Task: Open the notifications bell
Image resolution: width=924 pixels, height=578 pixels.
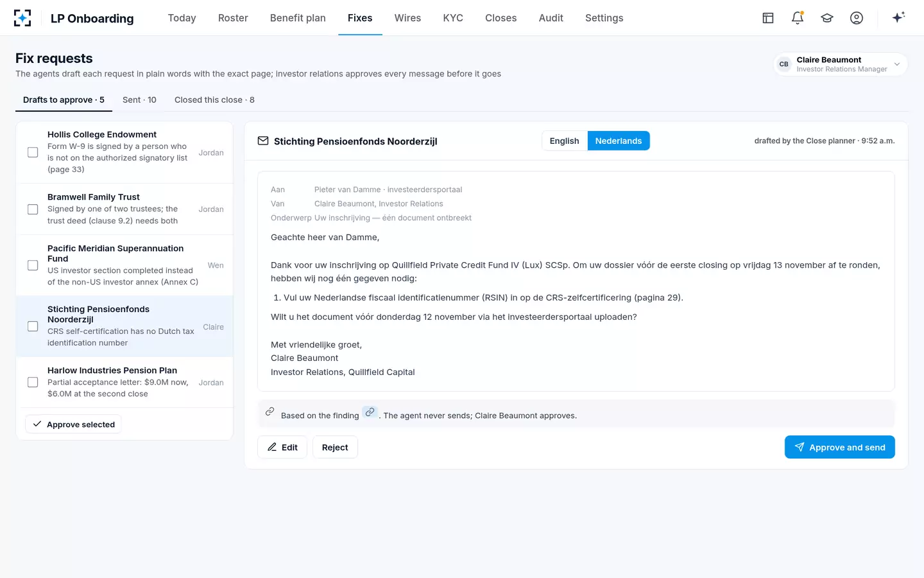Action: 798,18
